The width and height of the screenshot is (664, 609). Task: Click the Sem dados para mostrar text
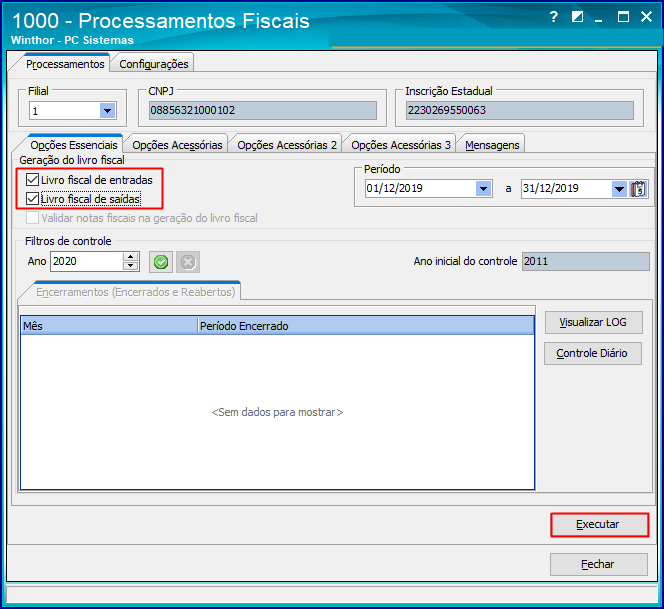(x=277, y=412)
